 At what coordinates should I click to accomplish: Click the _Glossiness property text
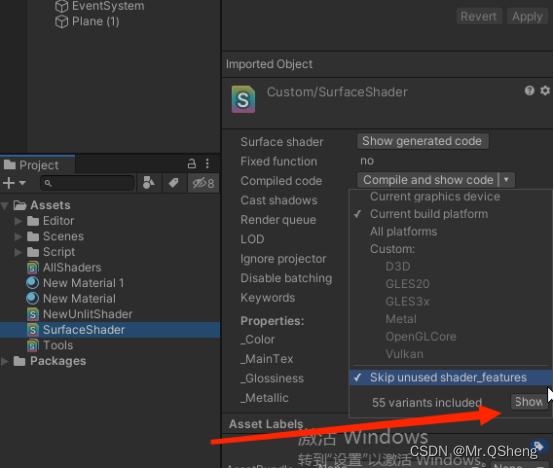point(272,379)
